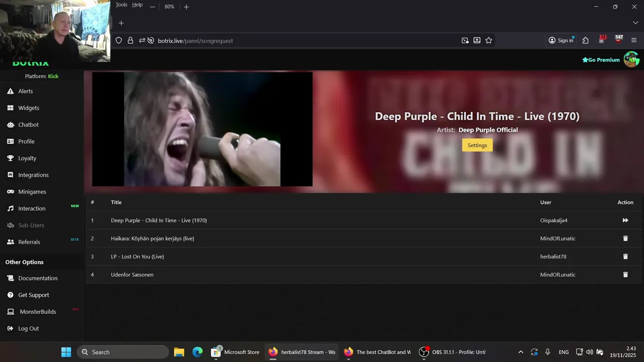Screen dimensions: 644x362
Task: Click the User column header
Action: (x=545, y=202)
